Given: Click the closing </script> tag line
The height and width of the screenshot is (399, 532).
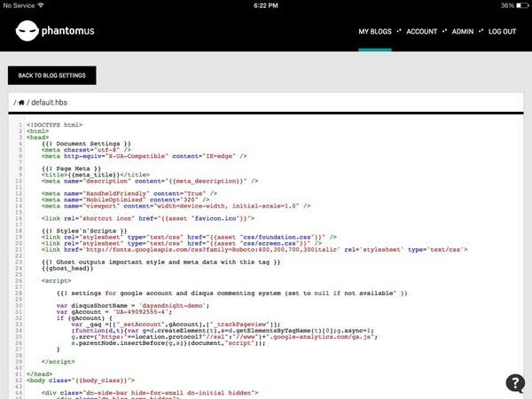Looking at the screenshot, I should [x=58, y=362].
